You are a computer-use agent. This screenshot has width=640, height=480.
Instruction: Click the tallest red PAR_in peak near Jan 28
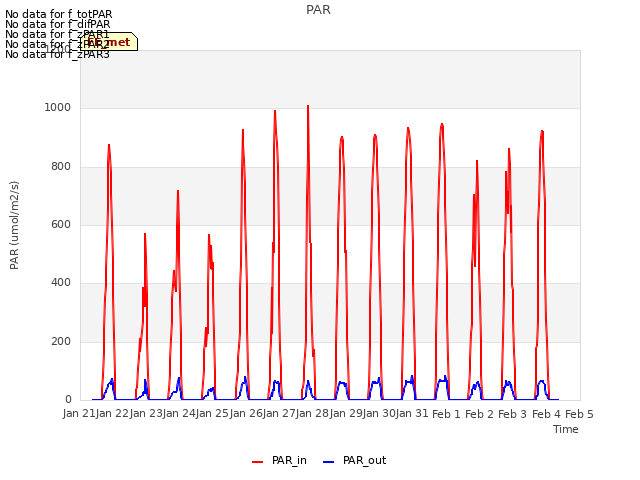[308, 106]
